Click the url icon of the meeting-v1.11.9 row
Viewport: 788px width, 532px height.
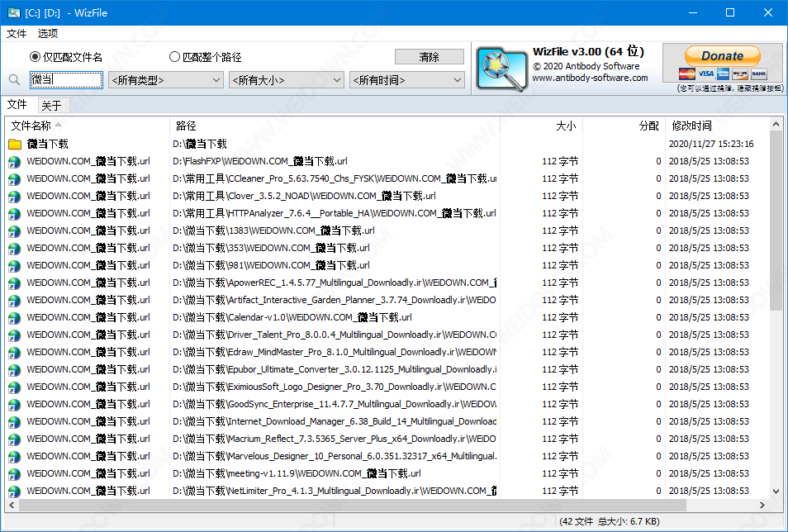15,474
